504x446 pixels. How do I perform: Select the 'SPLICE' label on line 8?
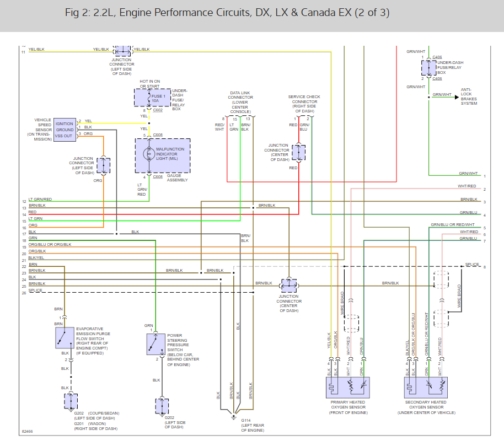[472, 265]
